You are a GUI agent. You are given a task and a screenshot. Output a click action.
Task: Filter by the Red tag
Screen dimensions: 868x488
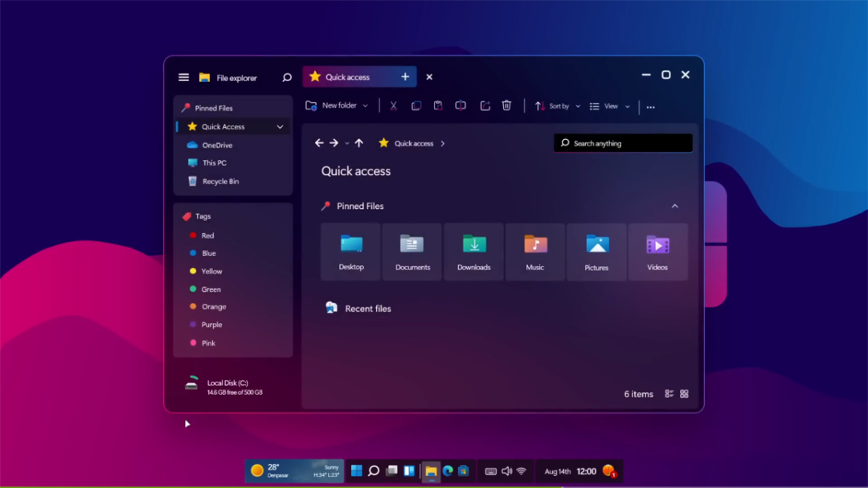(207, 236)
